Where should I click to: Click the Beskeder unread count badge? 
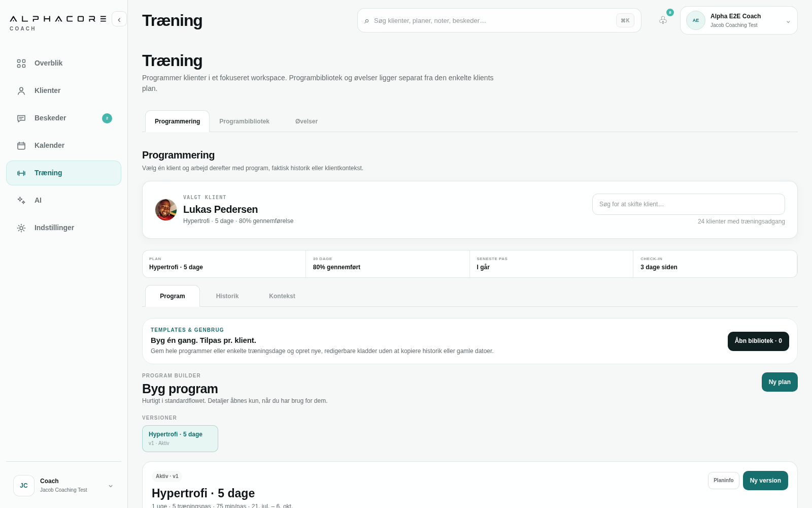(x=107, y=118)
